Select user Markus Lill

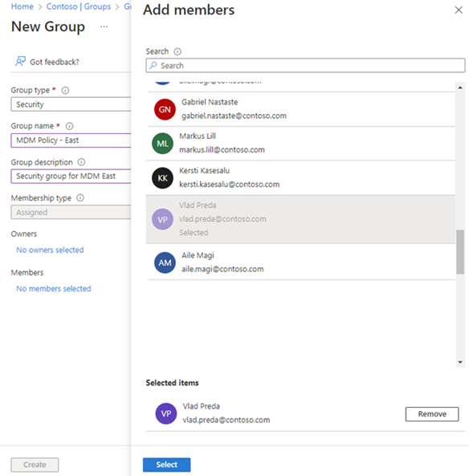(x=300, y=144)
